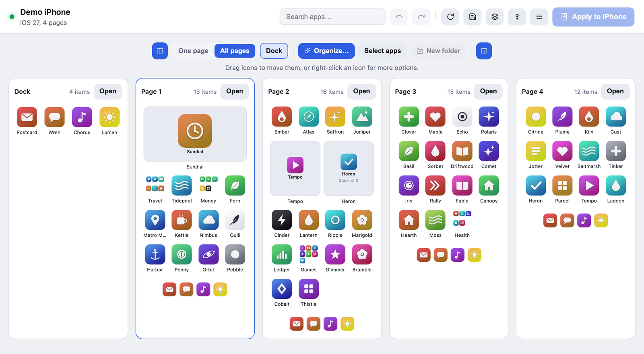Screen dimensions: 644x354
Task: Toggle the right sidebar panel button
Action: [x=484, y=51]
